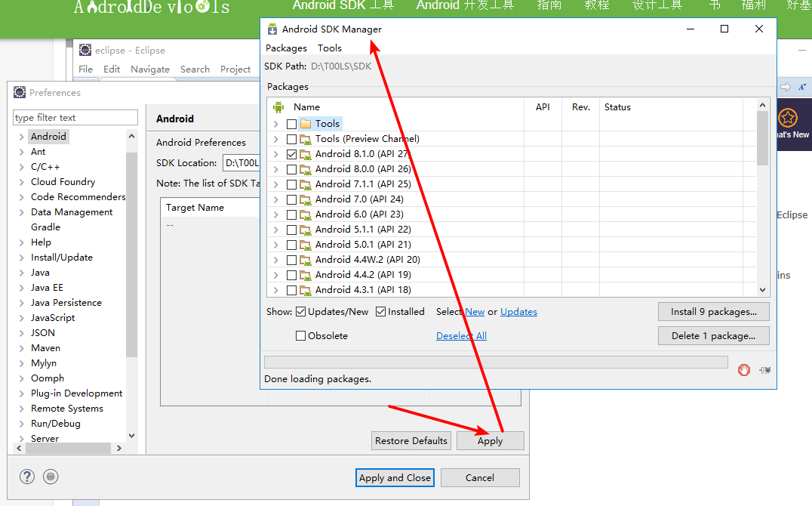The height and width of the screenshot is (506, 812).
Task: Click the Preferences help question mark icon
Action: point(27,477)
